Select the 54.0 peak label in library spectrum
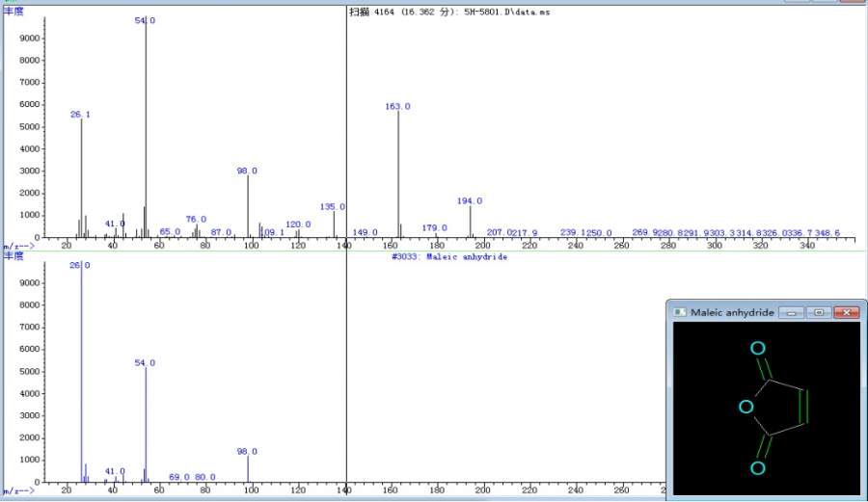The height and width of the screenshot is (502, 868). coord(145,363)
